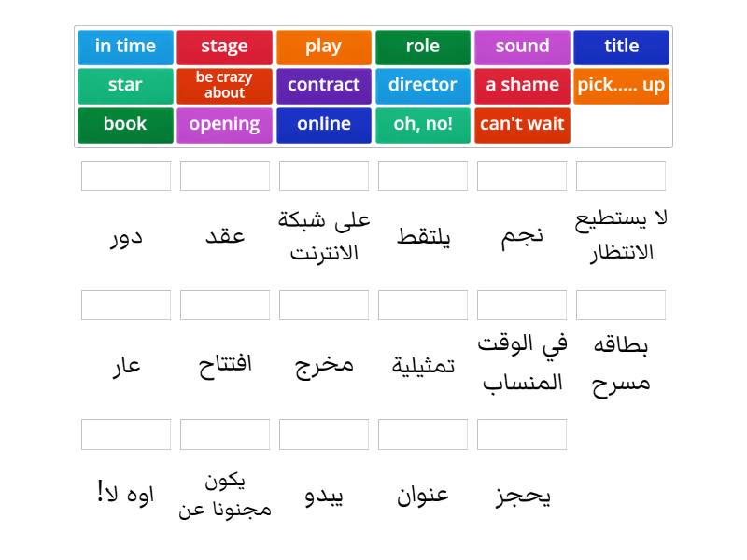Viewport: 747px width, 560px height.
Task: Click the answer box above "عنوان"
Action: 423,434
